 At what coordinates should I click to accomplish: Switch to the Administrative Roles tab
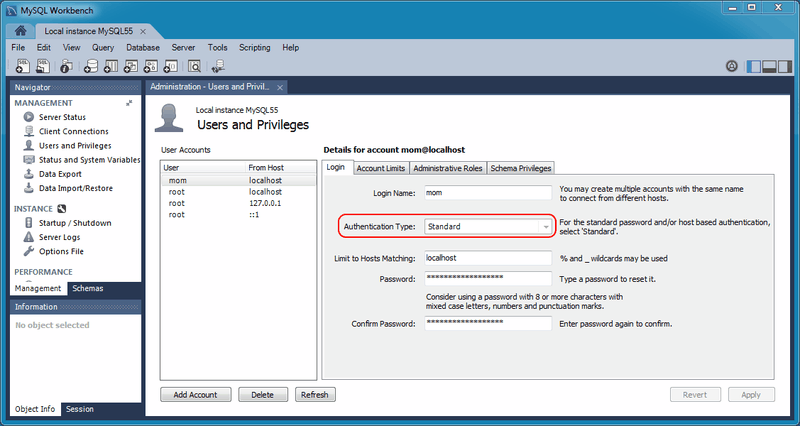(x=448, y=168)
